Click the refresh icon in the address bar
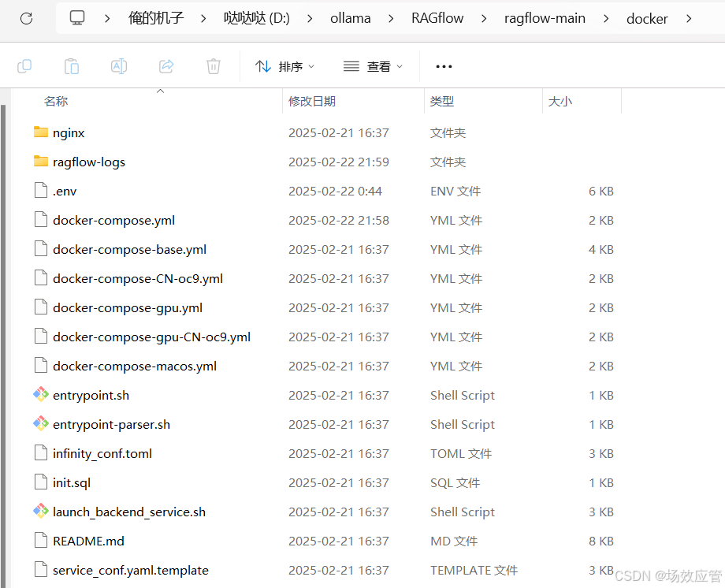Viewport: 725px width, 588px height. (26, 18)
